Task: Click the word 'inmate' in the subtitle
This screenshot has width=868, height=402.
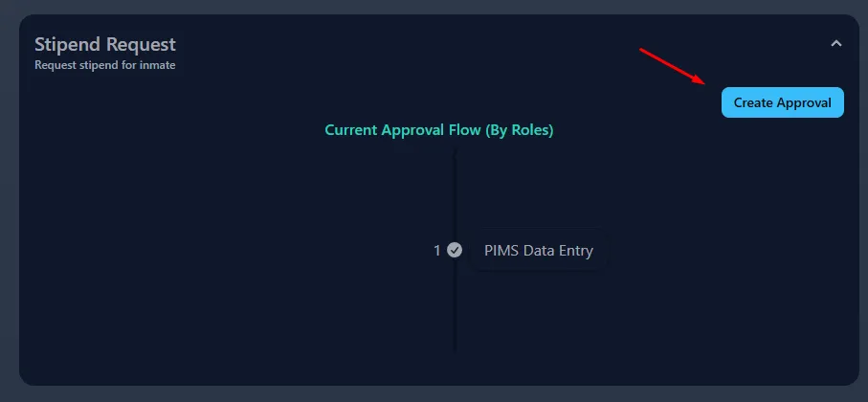Action: pos(156,66)
